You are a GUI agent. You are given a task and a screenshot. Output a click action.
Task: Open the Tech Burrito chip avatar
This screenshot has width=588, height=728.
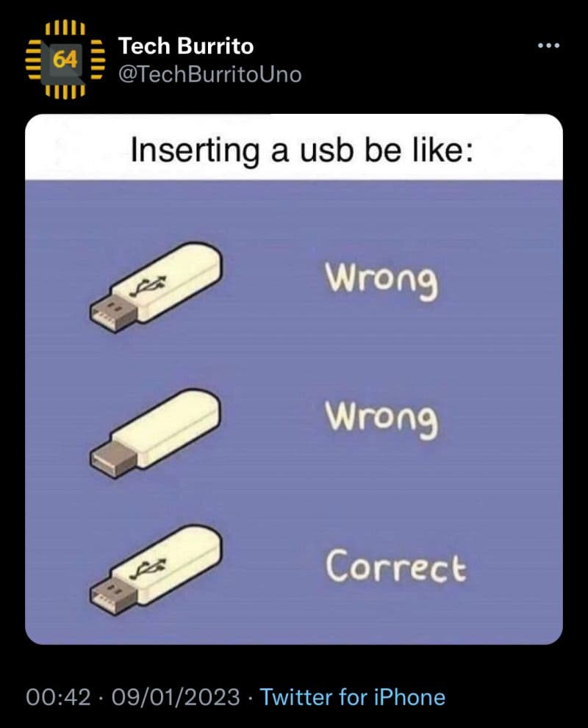pos(65,60)
